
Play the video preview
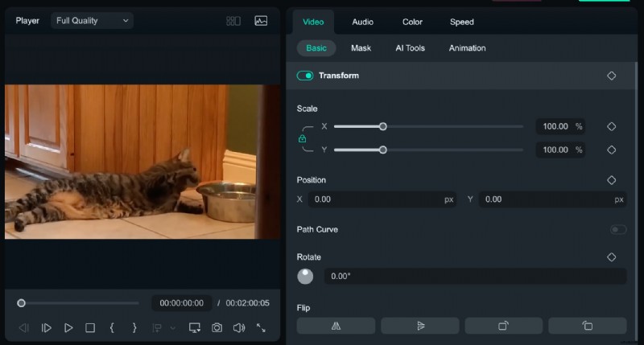click(68, 328)
